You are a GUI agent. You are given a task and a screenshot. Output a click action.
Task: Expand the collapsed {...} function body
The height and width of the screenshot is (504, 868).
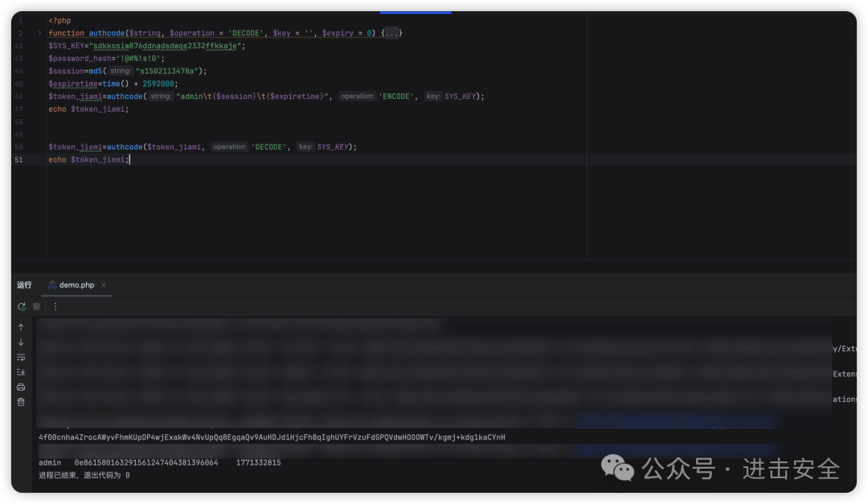point(391,33)
